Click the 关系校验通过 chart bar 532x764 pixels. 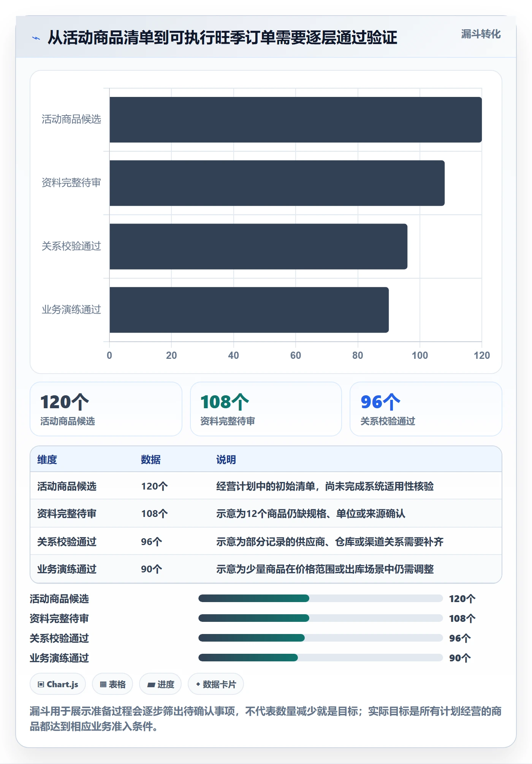coord(258,247)
